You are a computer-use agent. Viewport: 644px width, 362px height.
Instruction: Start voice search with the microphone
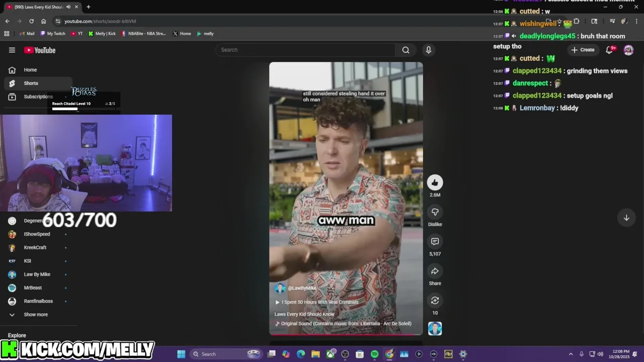[x=429, y=50]
